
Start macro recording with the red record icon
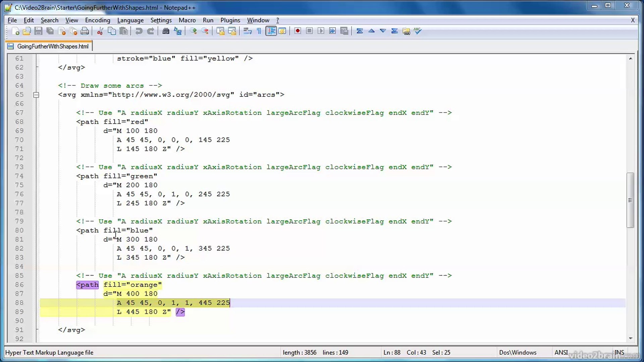click(297, 31)
